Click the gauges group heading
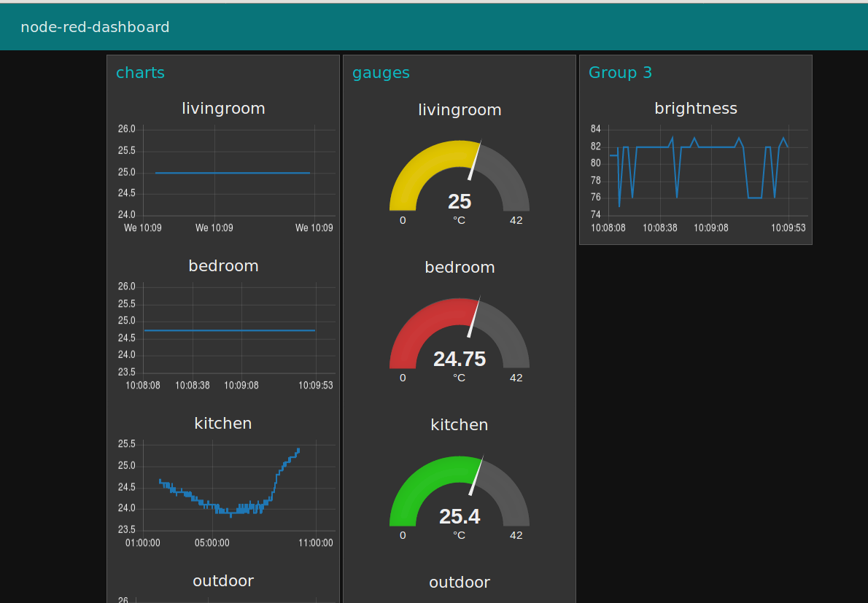 click(x=381, y=73)
